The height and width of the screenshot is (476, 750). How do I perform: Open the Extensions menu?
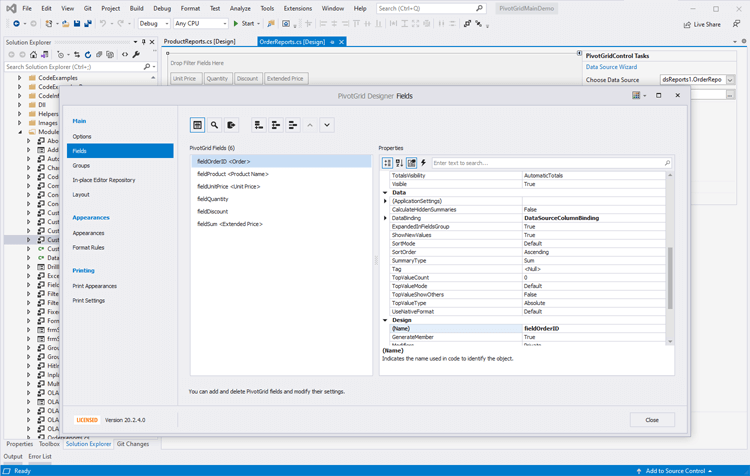tap(297, 8)
